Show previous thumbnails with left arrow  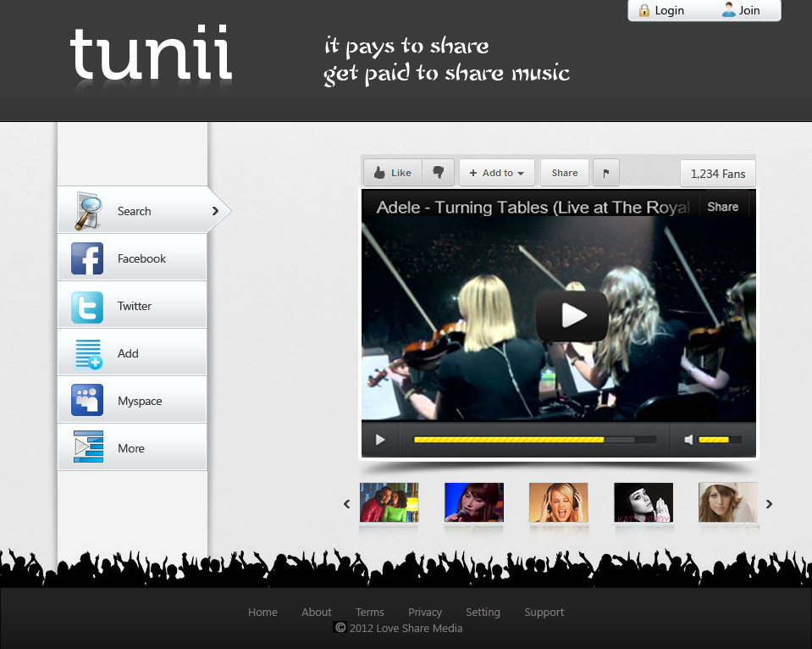[x=347, y=504]
